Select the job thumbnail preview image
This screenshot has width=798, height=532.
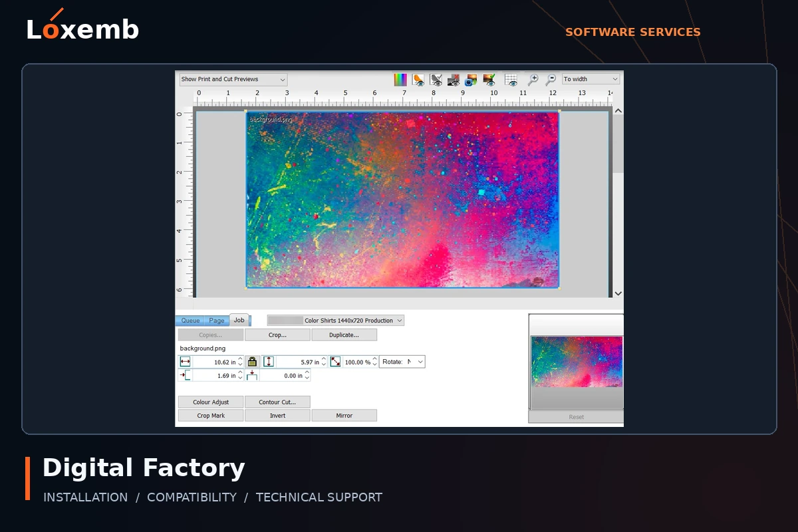(x=577, y=362)
